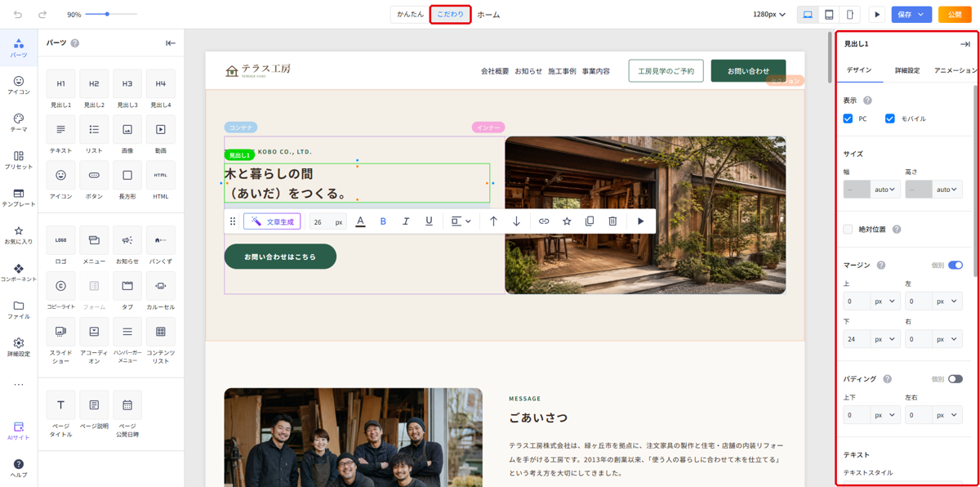This screenshot has width=980, height=487.
Task: Click the 工房見学のご予約 button
Action: [x=666, y=71]
